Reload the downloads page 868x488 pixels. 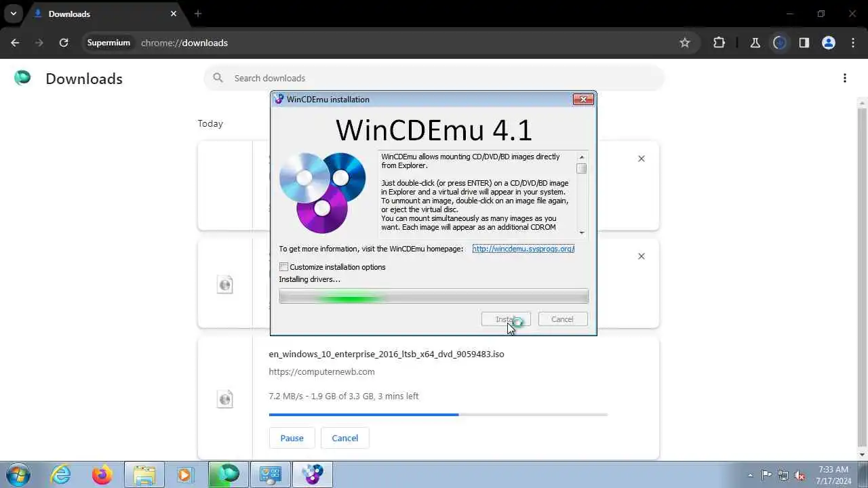tap(64, 43)
